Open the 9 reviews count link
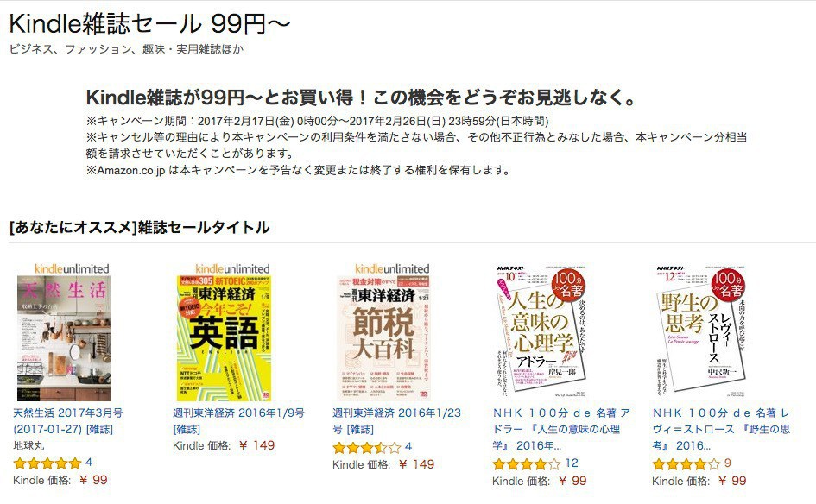816x504 pixels. point(728,463)
